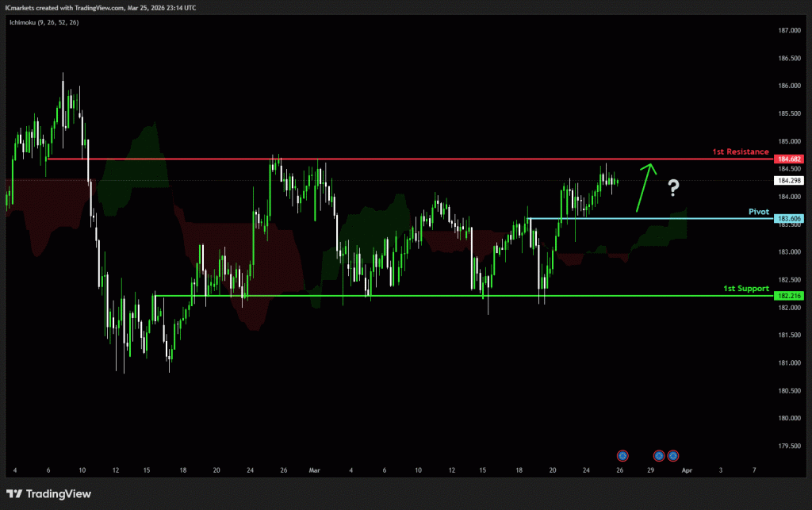Viewport: 812px width, 510px height.
Task: Click the white question mark annotation
Action: [673, 188]
